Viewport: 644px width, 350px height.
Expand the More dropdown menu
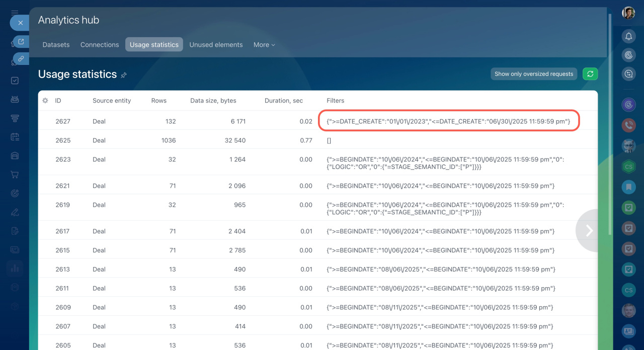pos(264,45)
